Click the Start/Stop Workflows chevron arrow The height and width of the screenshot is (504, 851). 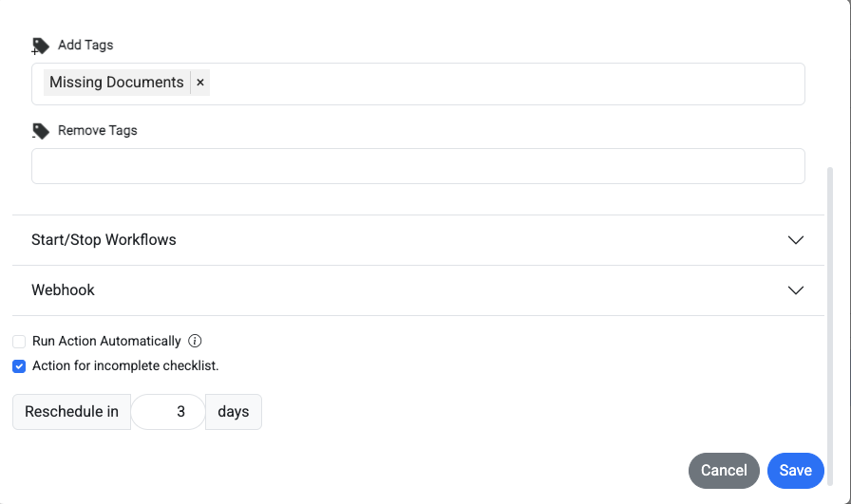[796, 240]
